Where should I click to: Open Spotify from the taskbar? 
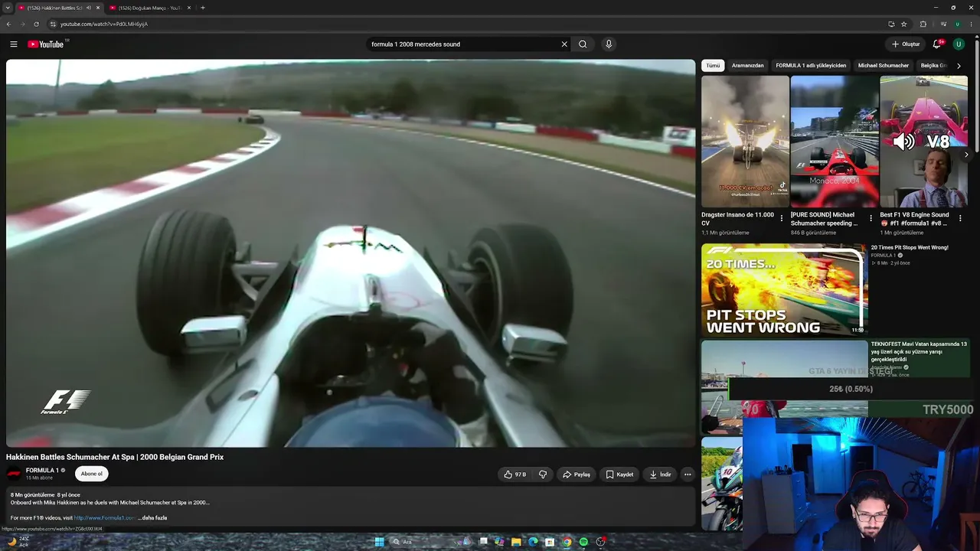[x=583, y=542]
